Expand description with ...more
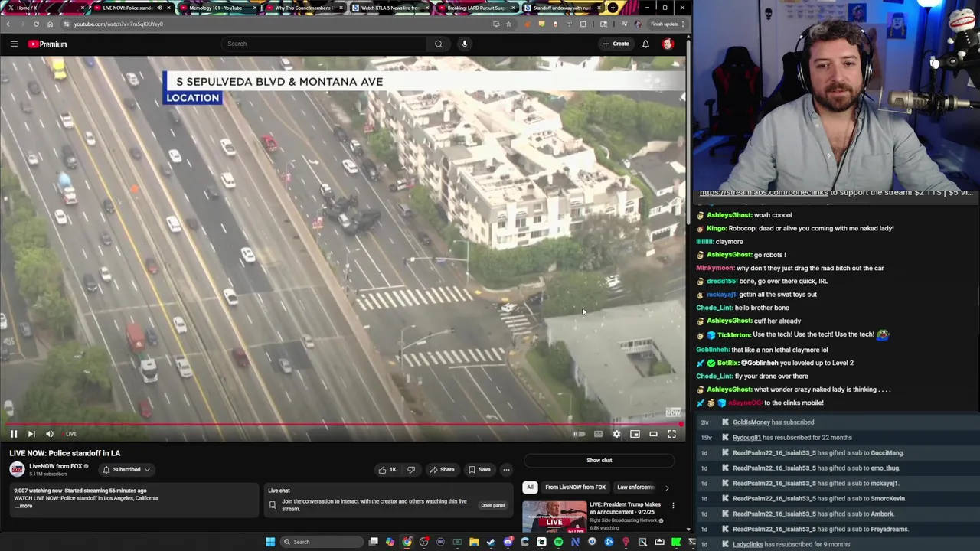Viewport: 980px width, 551px height. (x=24, y=506)
